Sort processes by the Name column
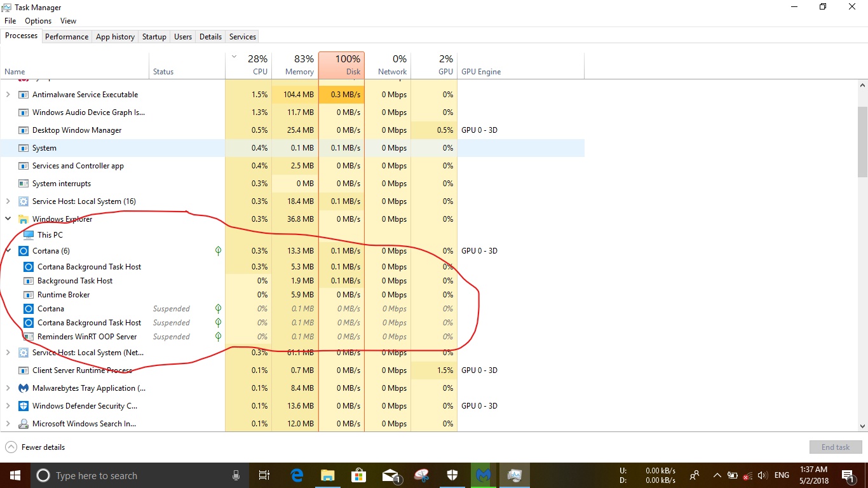The image size is (868, 488). point(75,65)
